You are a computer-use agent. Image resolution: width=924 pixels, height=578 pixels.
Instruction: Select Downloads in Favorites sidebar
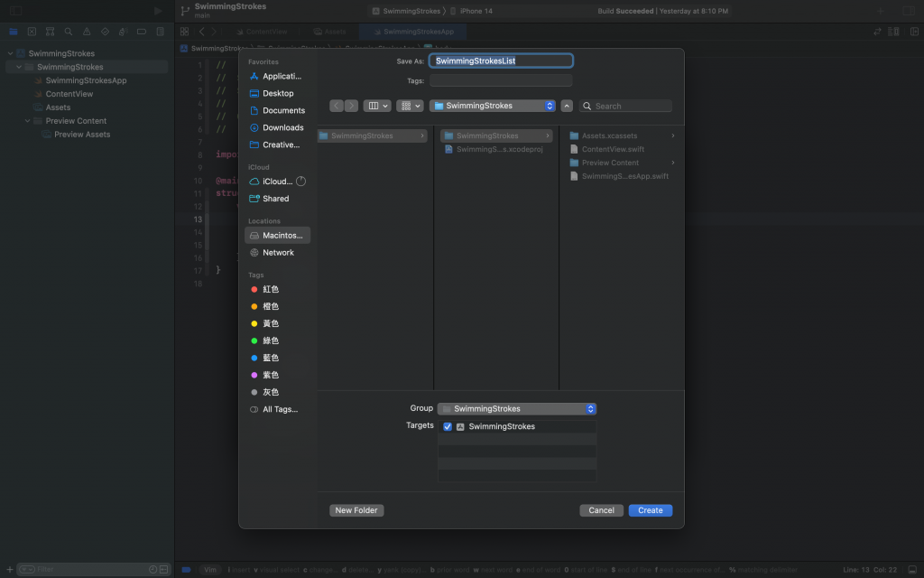tap(277, 127)
